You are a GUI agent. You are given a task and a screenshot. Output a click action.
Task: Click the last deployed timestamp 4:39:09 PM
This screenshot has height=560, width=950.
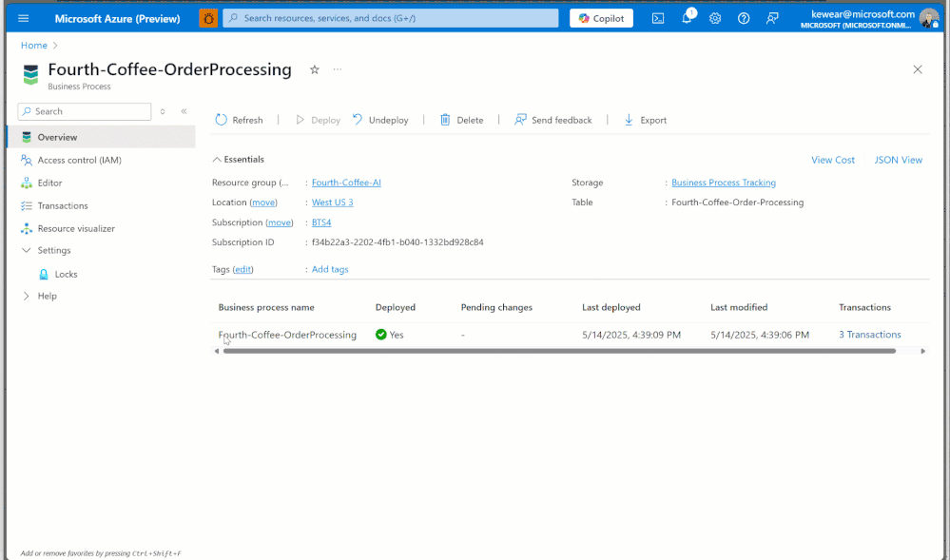click(x=631, y=335)
